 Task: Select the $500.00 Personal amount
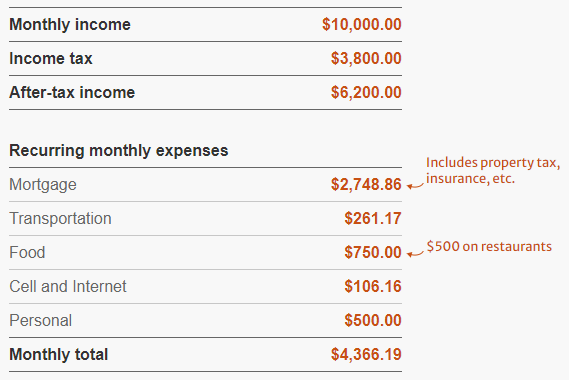click(373, 320)
